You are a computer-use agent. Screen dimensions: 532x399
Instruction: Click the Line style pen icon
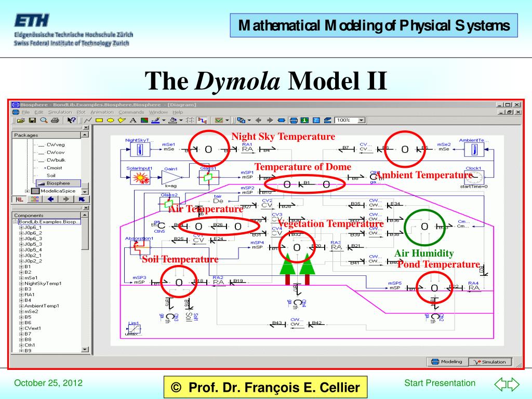[155, 120]
